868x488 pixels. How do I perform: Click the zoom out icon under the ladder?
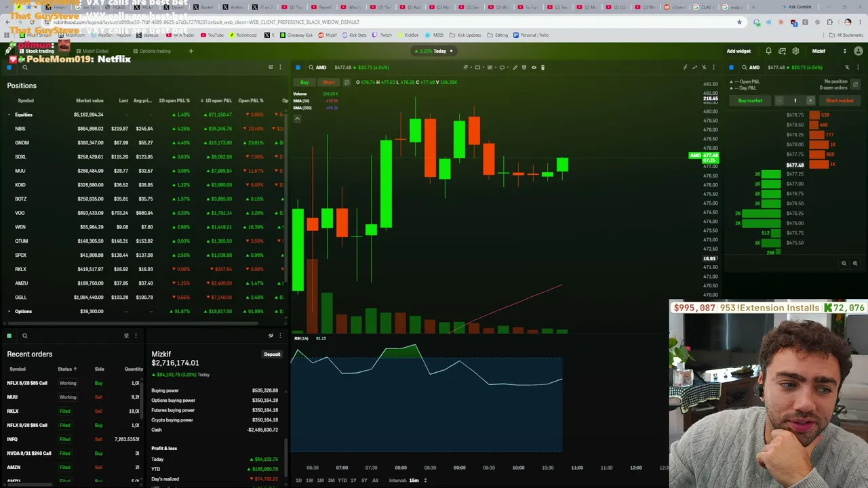[x=844, y=264]
